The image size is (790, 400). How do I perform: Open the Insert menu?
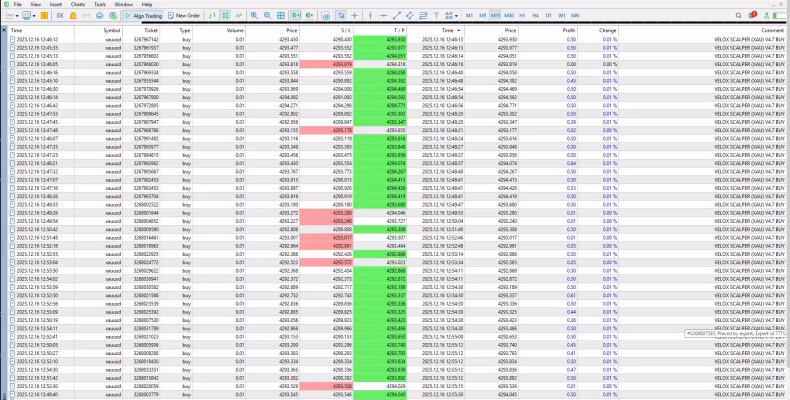pyautogui.click(x=56, y=4)
